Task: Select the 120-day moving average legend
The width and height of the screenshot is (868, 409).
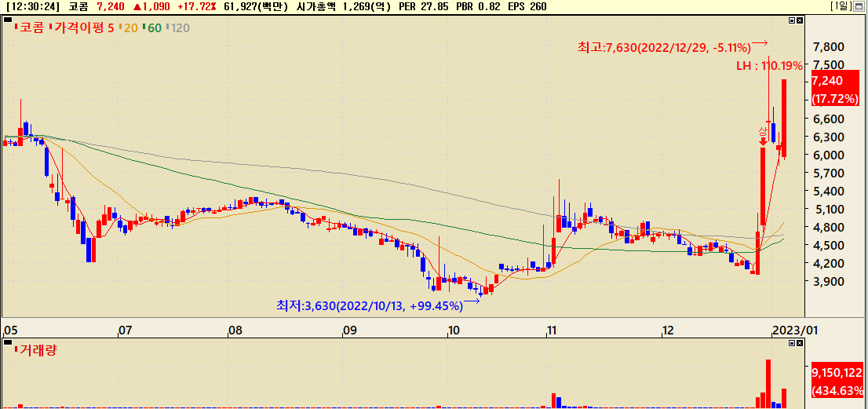Action: [x=180, y=27]
